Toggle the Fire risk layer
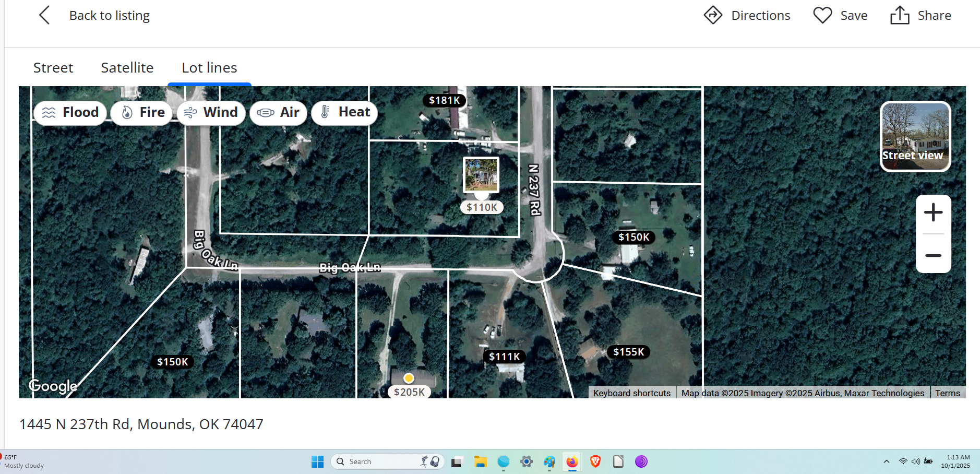 [x=141, y=113]
